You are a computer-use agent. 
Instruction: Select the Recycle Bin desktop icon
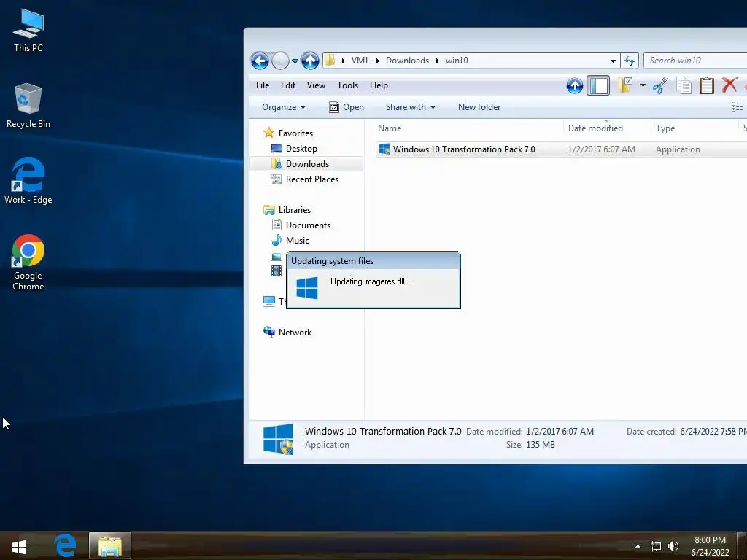pyautogui.click(x=28, y=106)
